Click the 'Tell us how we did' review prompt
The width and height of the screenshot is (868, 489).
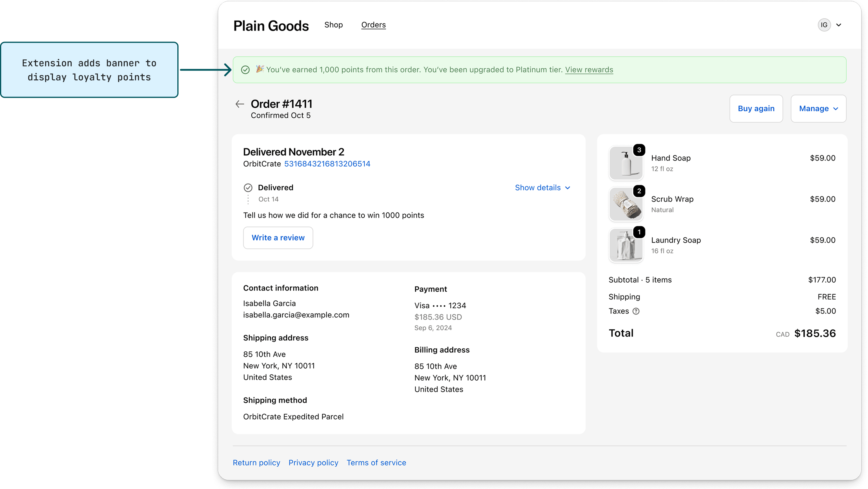click(334, 215)
